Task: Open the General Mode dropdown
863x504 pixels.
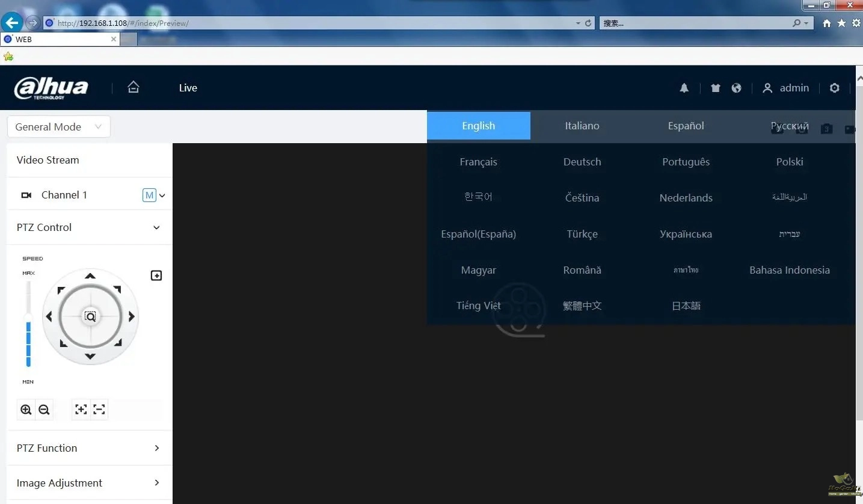Action: pyautogui.click(x=58, y=127)
